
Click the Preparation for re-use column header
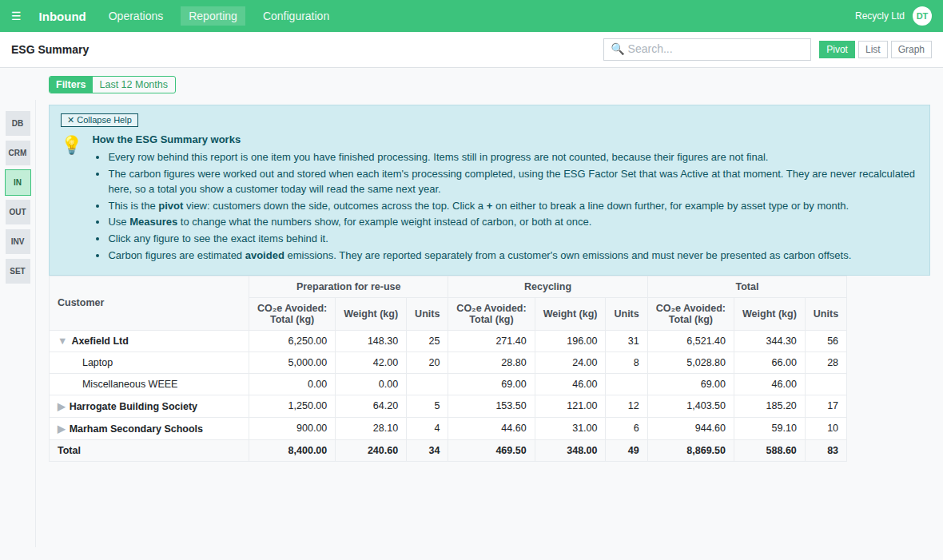point(348,287)
